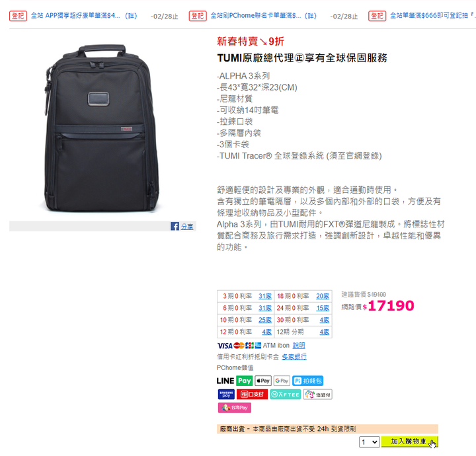Click the Pi 拍錢包 payment icon

[x=308, y=381]
